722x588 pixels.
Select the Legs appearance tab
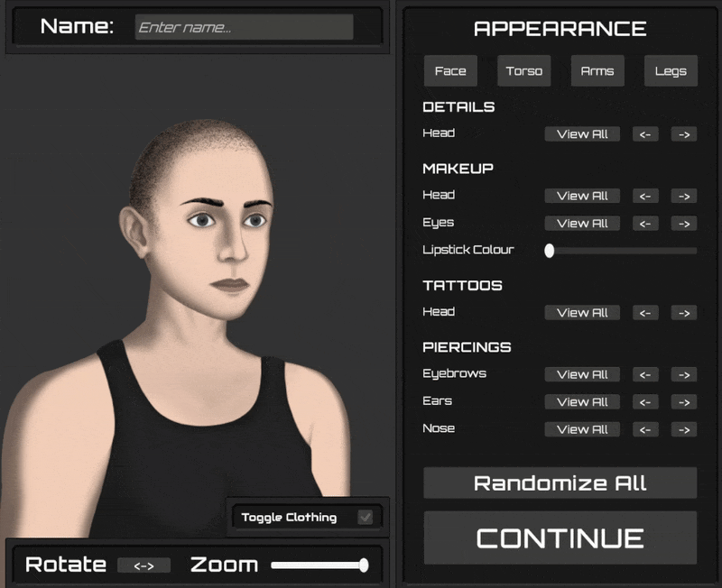click(671, 71)
